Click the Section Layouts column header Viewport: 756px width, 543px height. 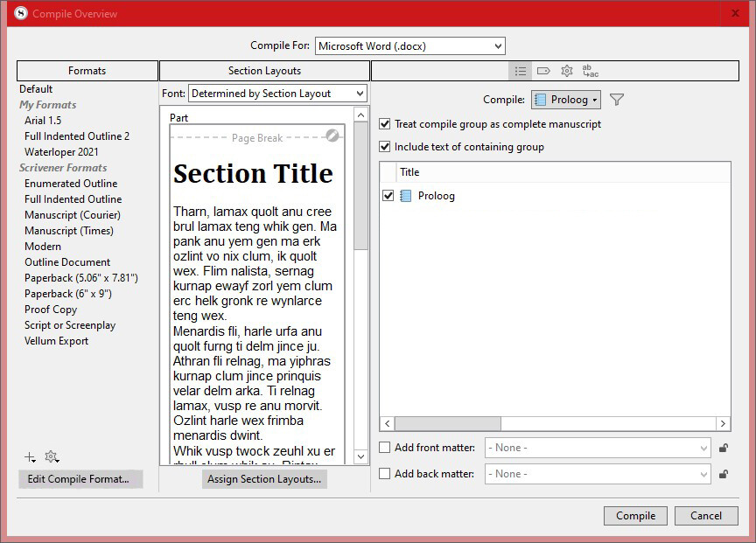tap(264, 71)
